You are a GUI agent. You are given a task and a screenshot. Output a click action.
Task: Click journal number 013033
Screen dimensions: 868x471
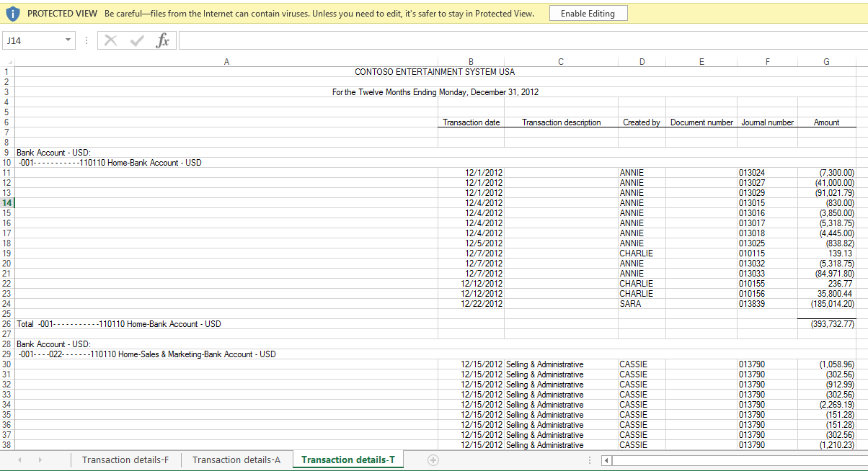click(x=752, y=274)
